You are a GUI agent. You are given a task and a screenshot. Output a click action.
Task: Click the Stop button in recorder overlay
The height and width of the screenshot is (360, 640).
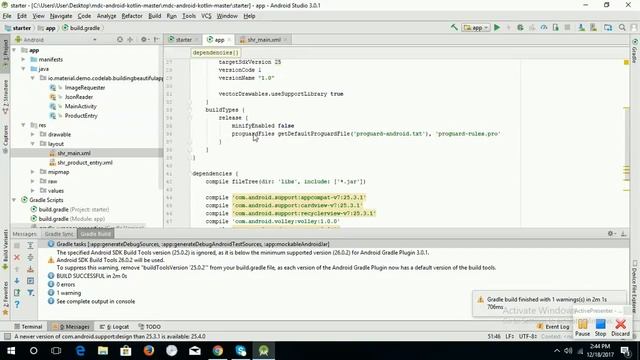(x=600, y=328)
